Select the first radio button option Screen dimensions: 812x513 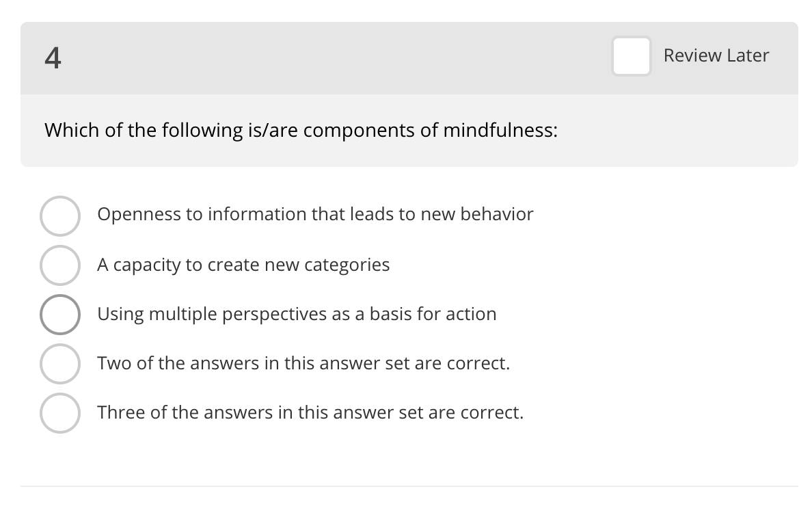pos(60,215)
